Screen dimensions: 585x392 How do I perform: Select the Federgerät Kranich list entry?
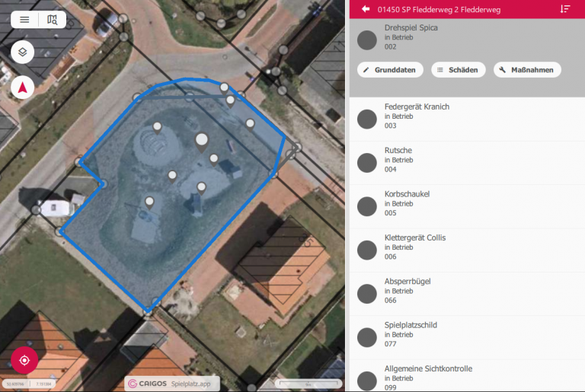[x=467, y=119]
